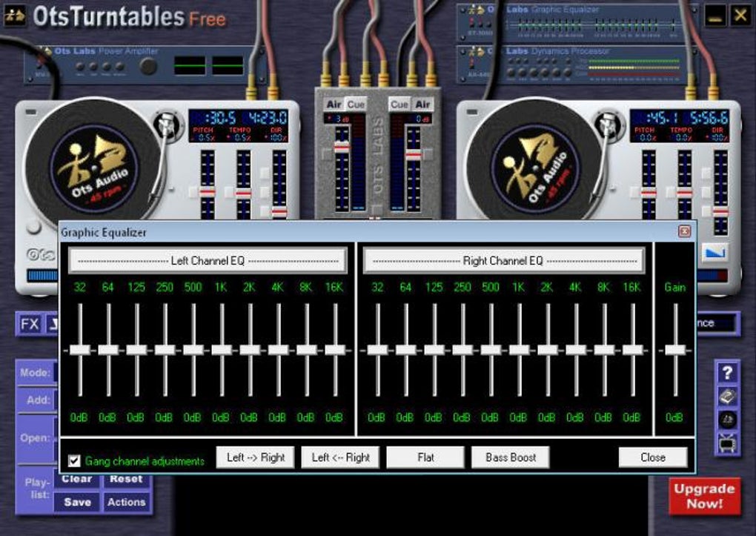The image size is (756, 536).
Task: Close the Graphic Equalizer dialog with X
Action: coord(684,231)
